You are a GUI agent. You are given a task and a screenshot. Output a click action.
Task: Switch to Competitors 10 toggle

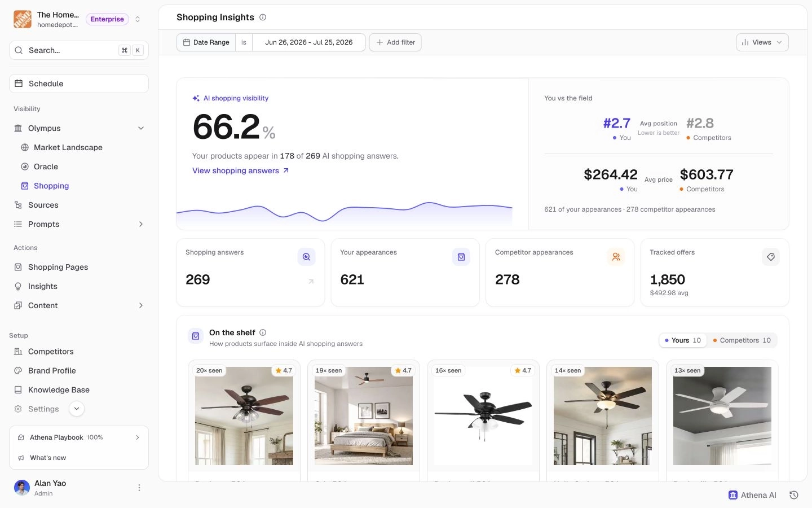742,340
